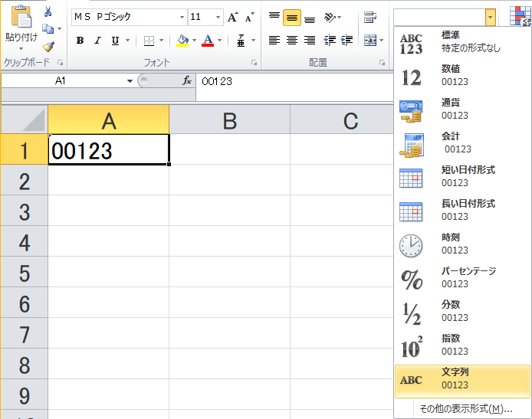Choose パーセンテージ percentage format
Screen dimensions: 532x419
(x=462, y=278)
